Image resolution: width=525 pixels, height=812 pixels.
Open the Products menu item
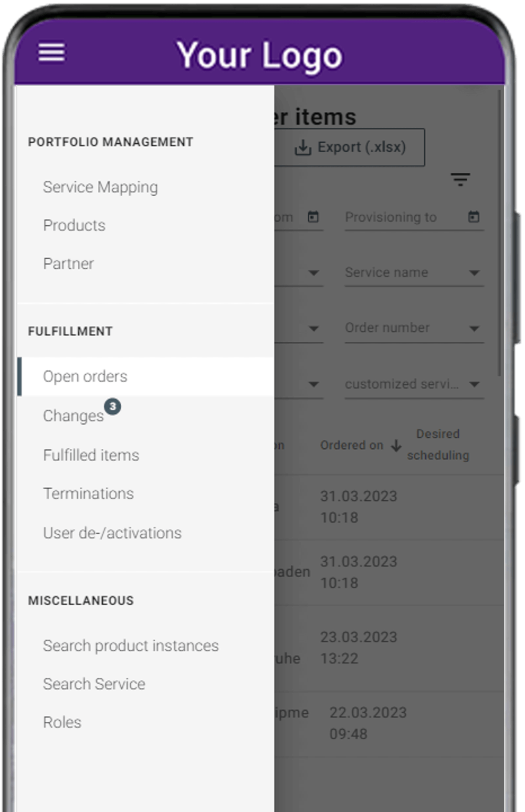74,225
